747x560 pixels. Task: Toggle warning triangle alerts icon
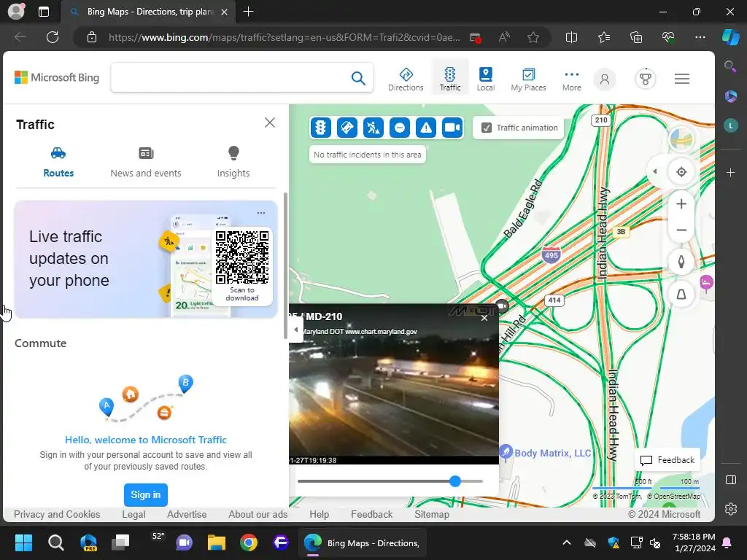(426, 128)
